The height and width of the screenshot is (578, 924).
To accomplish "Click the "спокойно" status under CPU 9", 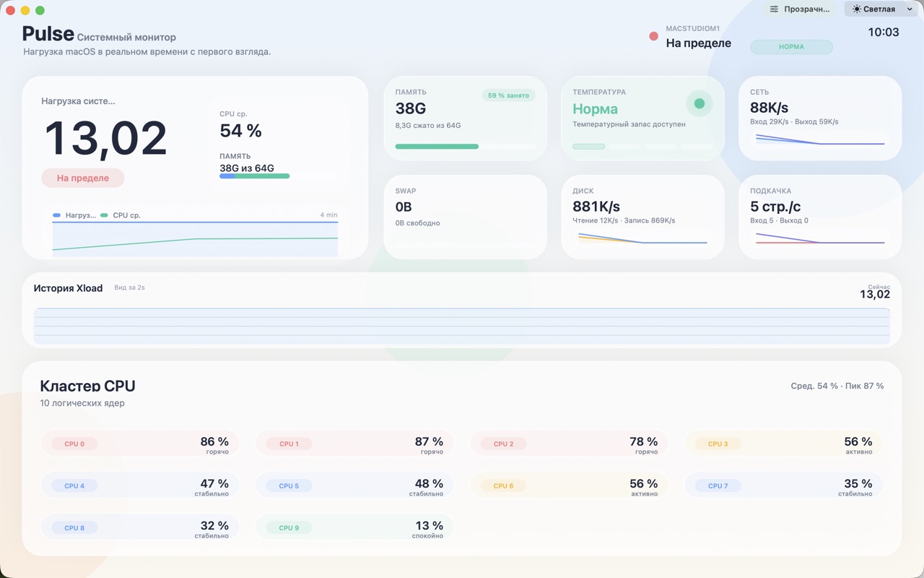I will tap(427, 536).
